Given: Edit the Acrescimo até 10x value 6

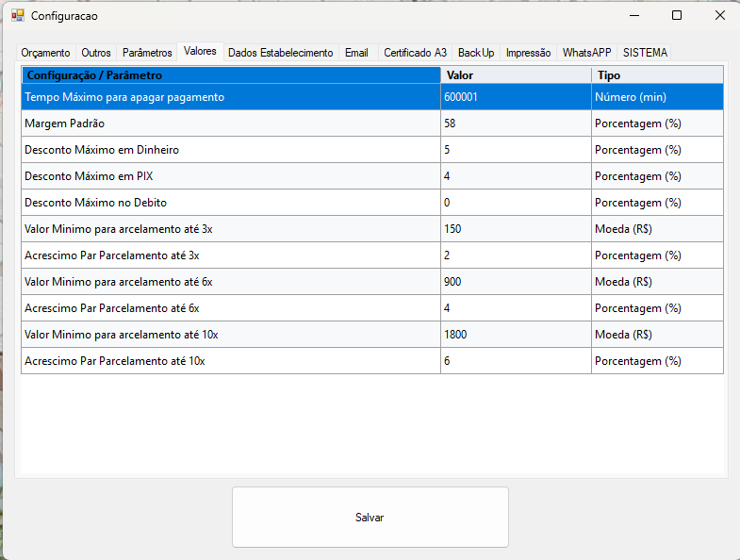Looking at the screenshot, I should coord(516,361).
